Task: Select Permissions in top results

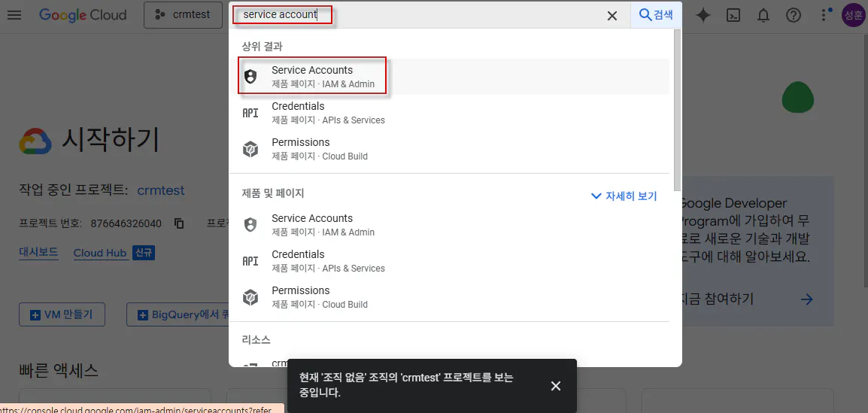Action: (x=448, y=149)
